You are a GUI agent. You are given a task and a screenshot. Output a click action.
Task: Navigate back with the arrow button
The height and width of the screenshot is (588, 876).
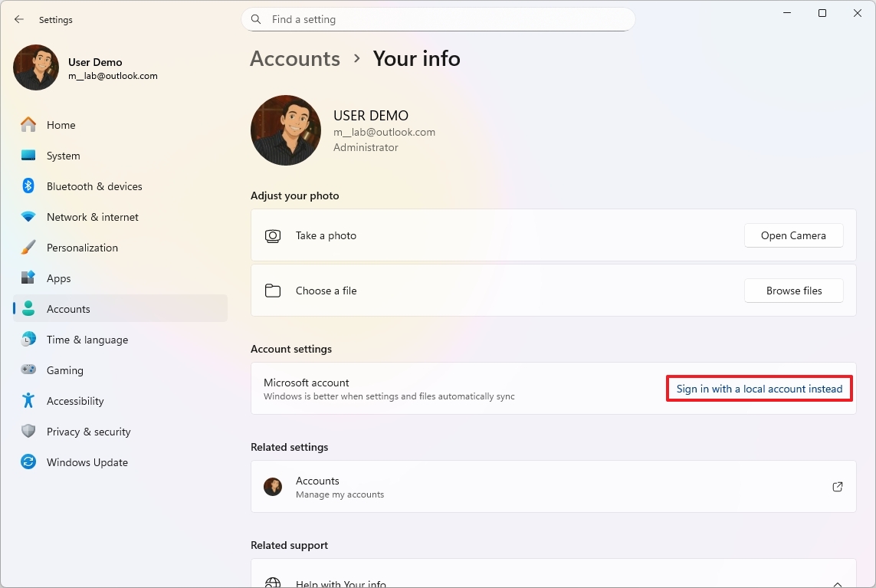[18, 19]
